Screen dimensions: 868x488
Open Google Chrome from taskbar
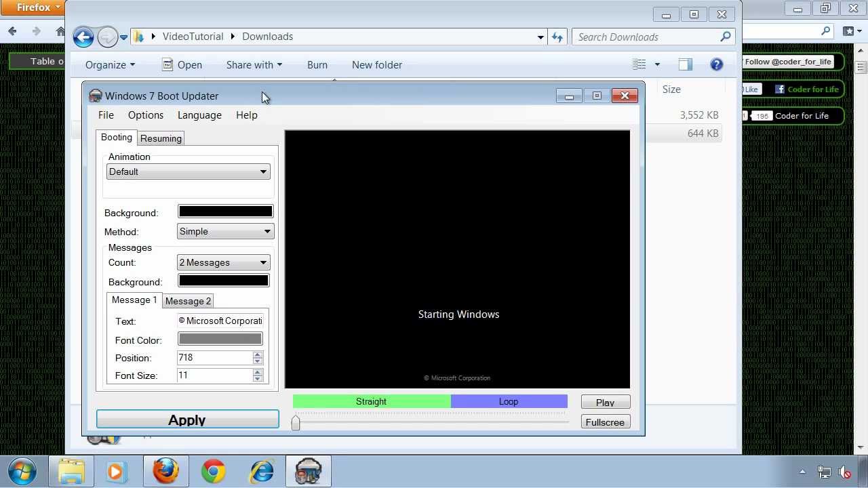coord(213,472)
